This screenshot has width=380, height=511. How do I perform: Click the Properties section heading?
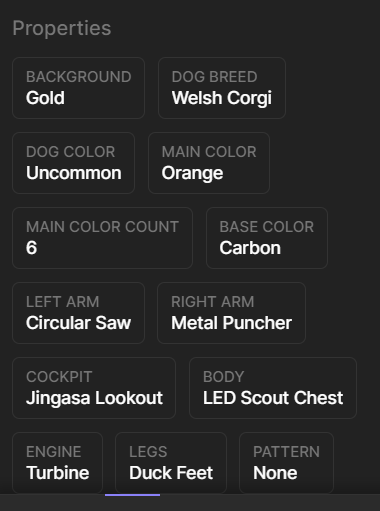click(x=62, y=28)
